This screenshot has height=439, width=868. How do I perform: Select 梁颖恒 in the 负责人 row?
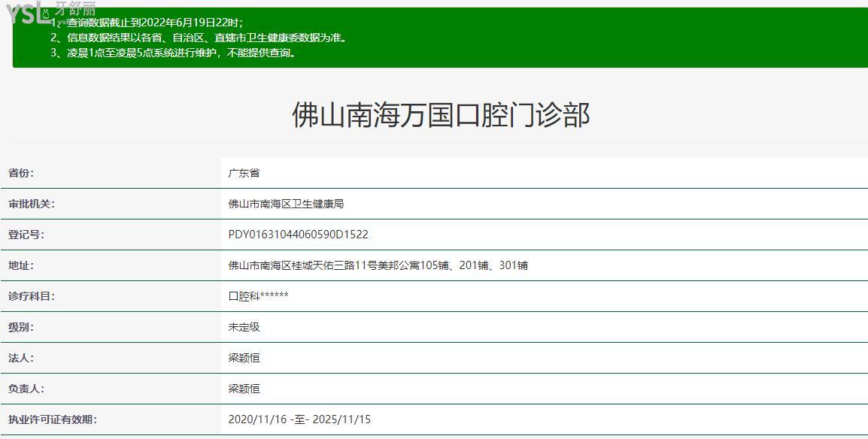[244, 389]
